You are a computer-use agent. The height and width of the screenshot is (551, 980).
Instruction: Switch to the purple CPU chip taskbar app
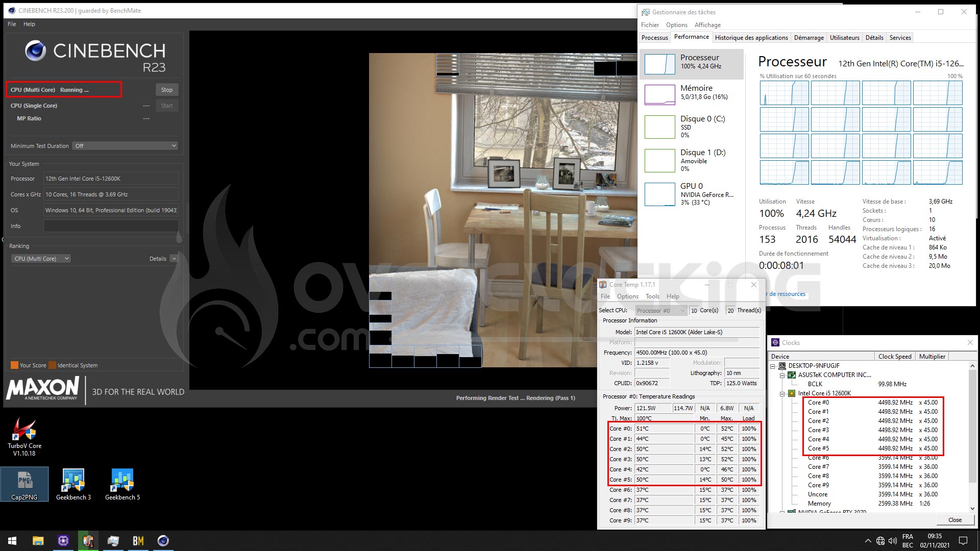(63, 541)
